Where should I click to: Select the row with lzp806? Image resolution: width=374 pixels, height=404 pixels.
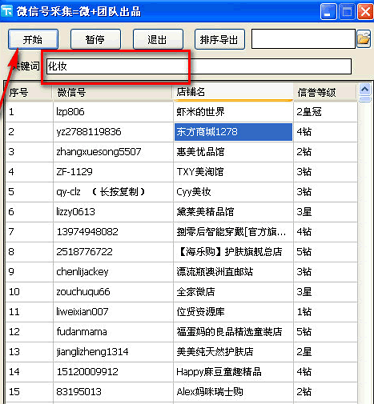click(x=181, y=112)
